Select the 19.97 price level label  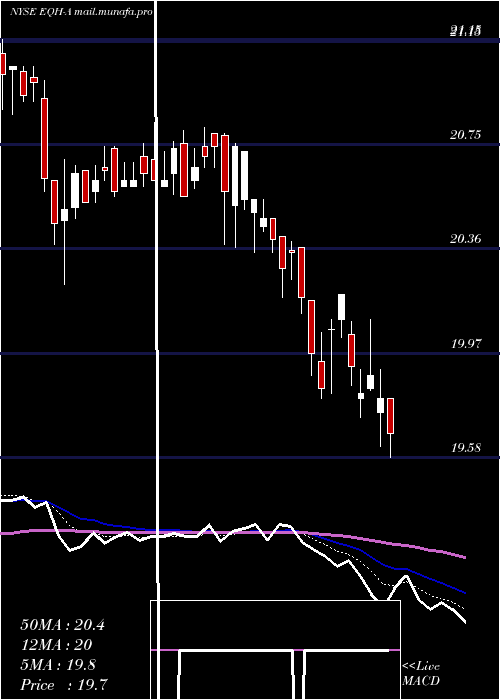click(466, 344)
